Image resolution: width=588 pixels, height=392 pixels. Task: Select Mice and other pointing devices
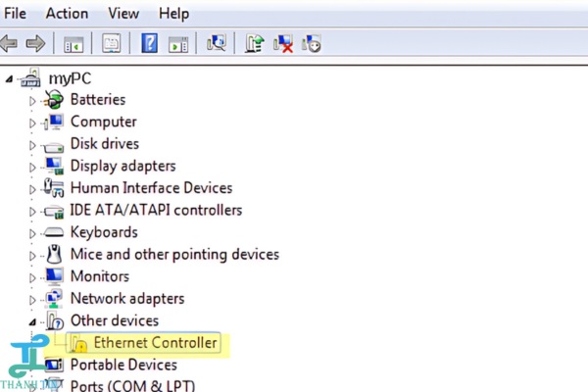173,255
